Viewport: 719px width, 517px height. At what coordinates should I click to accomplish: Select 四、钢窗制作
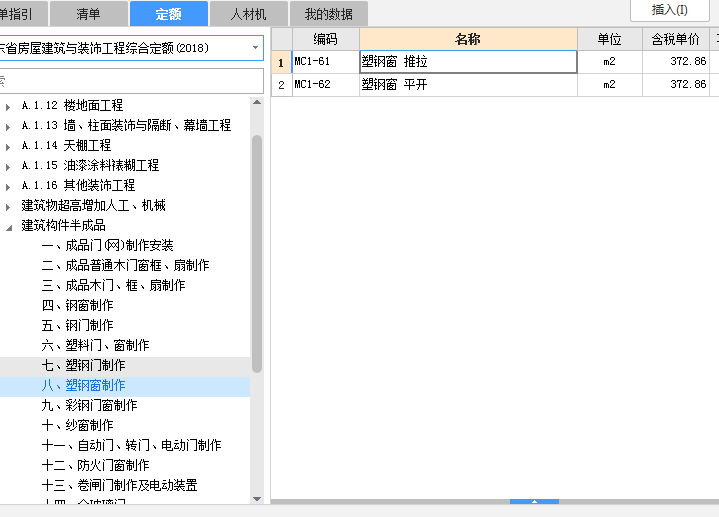[x=77, y=305]
